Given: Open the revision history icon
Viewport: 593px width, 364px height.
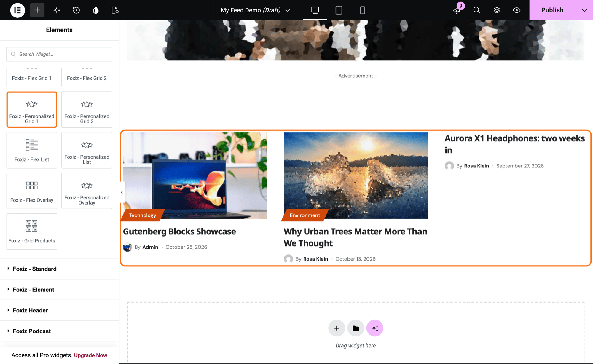Looking at the screenshot, I should [x=76, y=10].
